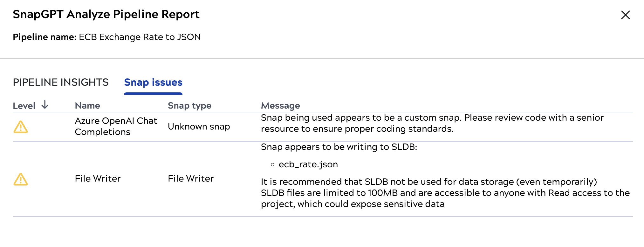Click the warning icon for Azure OpenAI Chat Completions
The width and height of the screenshot is (644, 247).
(x=20, y=126)
